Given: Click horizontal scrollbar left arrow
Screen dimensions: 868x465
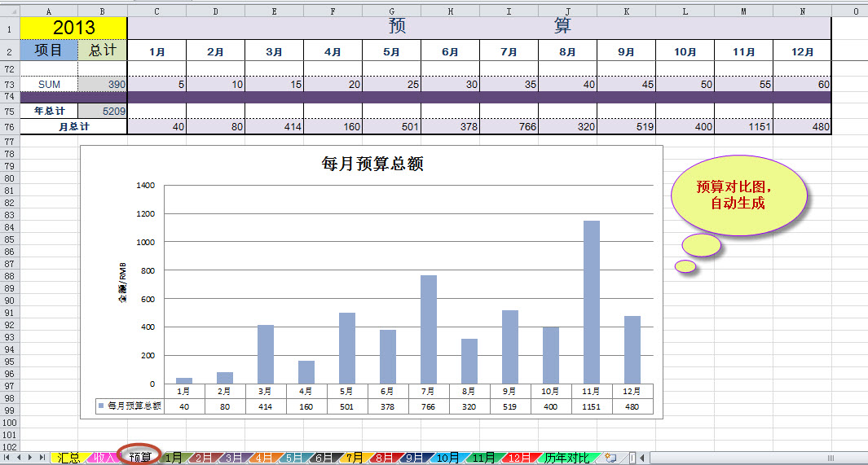Looking at the screenshot, I should (642, 458).
